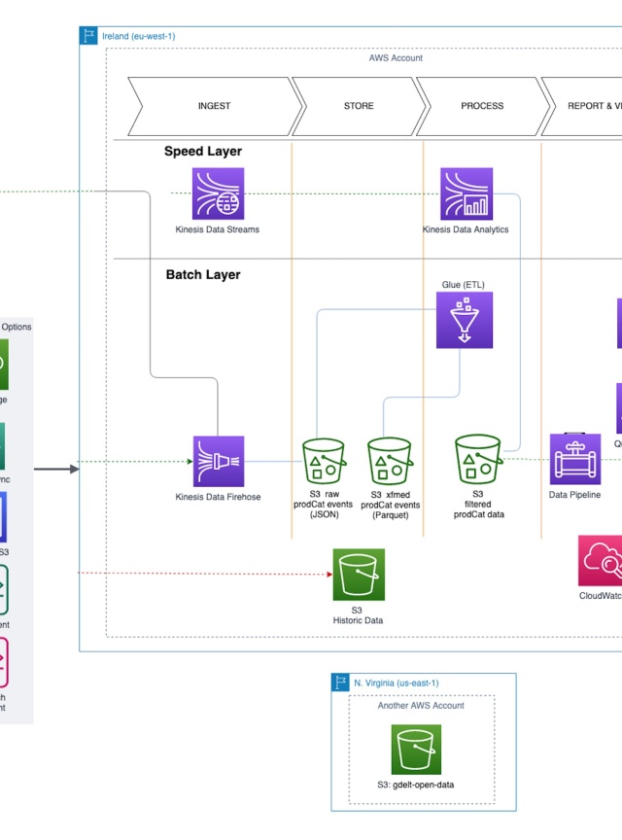Click the Ireland region flag icon
The width and height of the screenshot is (622, 840).
click(88, 35)
